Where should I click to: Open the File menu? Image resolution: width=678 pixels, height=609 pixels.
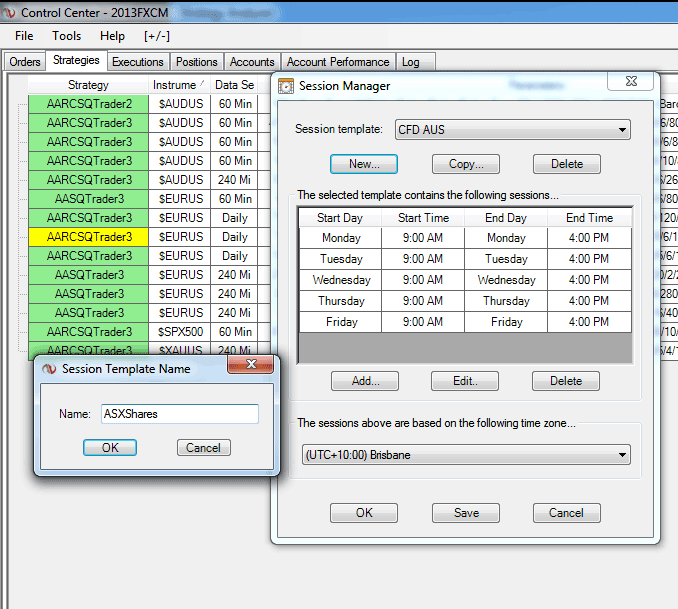(x=24, y=36)
